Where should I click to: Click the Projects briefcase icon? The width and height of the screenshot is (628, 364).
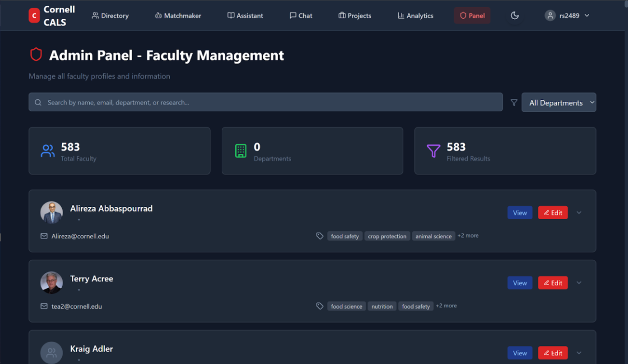click(342, 15)
